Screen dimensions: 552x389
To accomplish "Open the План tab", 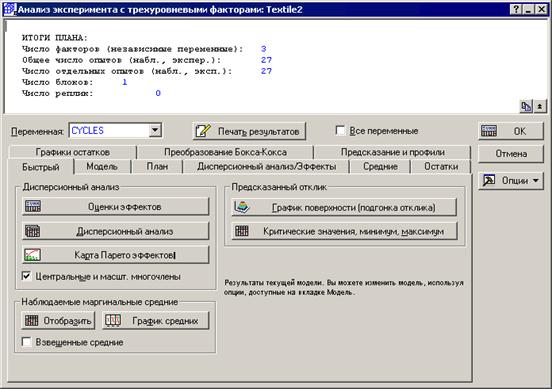I will point(157,167).
